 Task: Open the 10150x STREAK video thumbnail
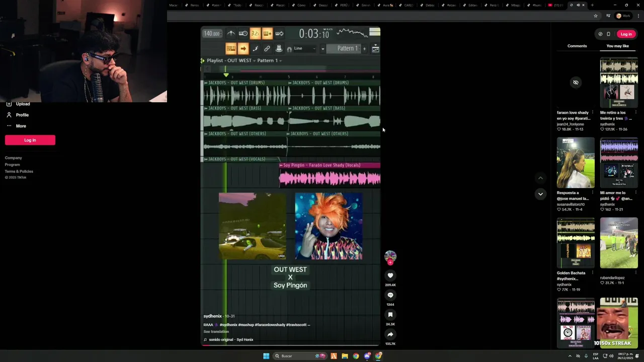pyautogui.click(x=619, y=323)
